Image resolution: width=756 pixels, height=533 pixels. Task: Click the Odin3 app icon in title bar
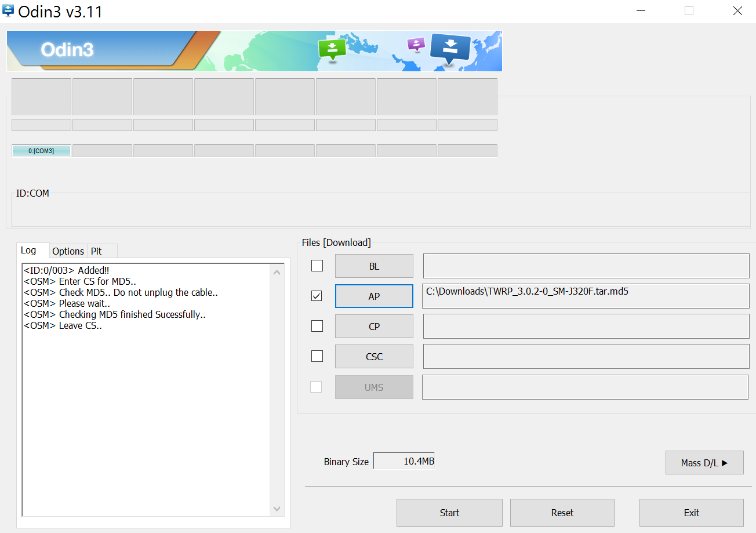[x=8, y=10]
